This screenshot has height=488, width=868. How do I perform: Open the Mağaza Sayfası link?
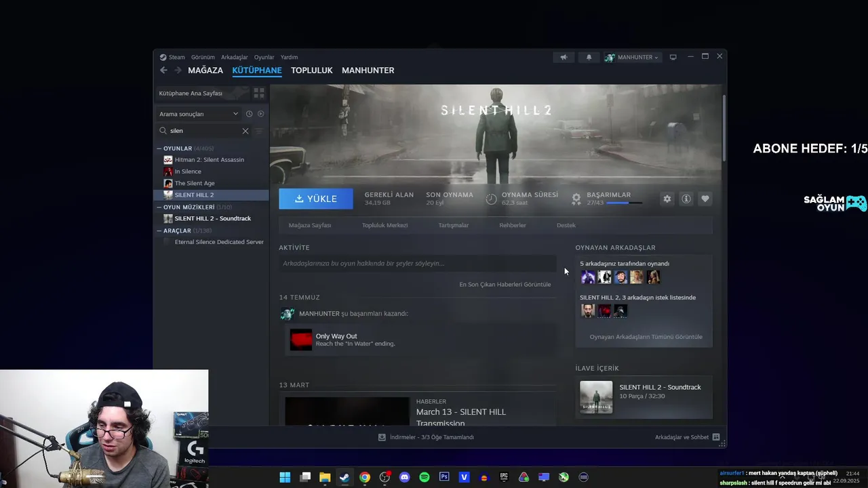(x=310, y=225)
